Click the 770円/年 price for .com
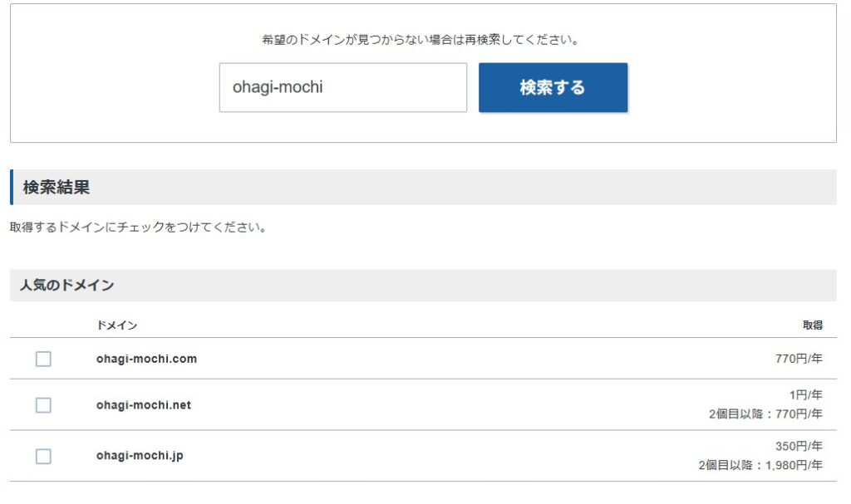 click(799, 359)
